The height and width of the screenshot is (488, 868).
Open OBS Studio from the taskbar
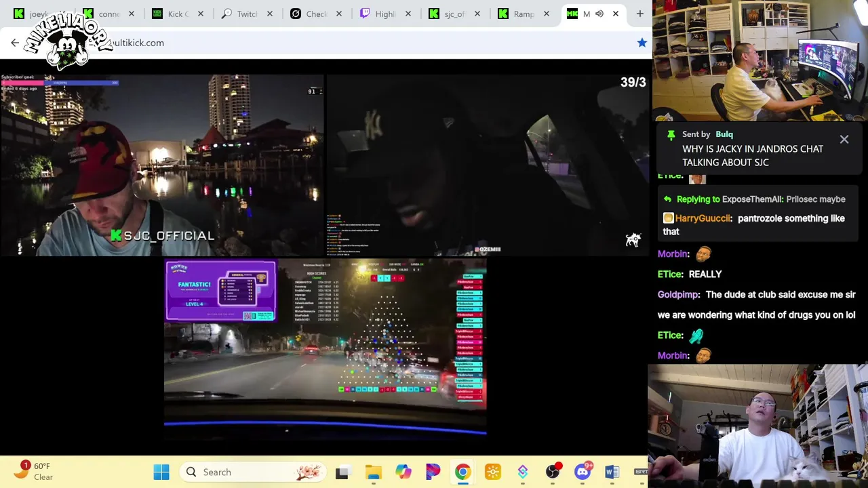[x=553, y=472]
